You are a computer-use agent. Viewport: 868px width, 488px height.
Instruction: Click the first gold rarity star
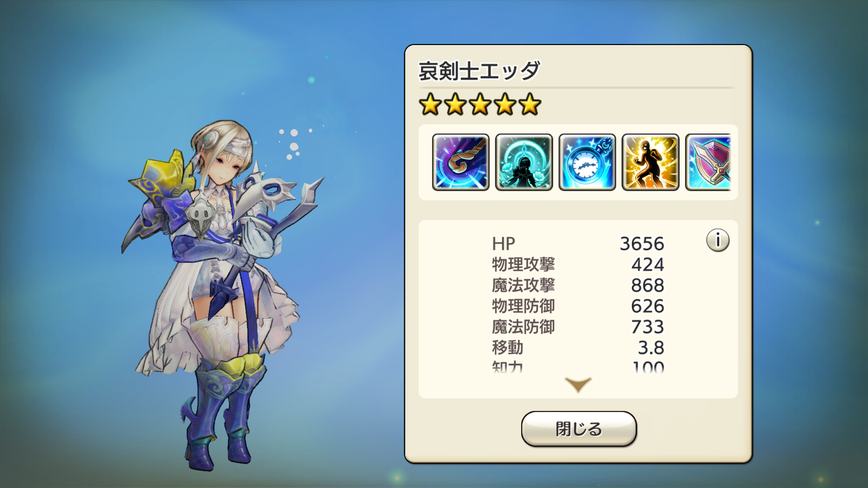click(430, 105)
